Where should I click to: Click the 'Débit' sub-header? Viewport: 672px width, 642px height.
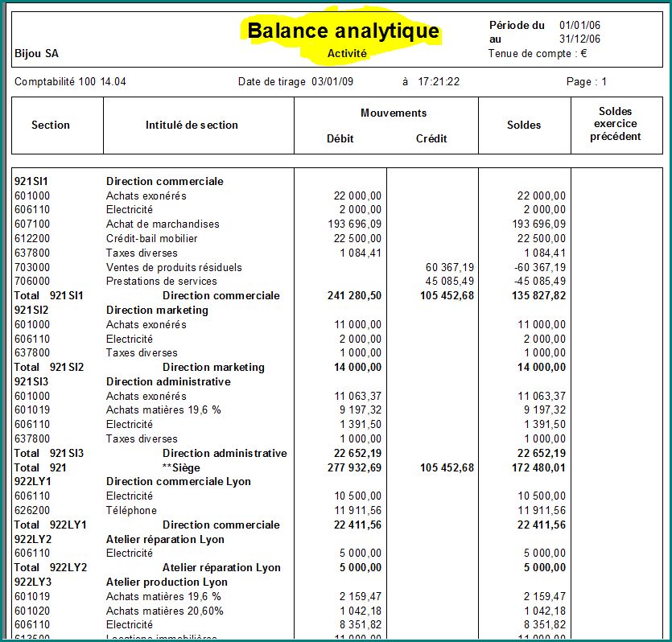point(340,138)
